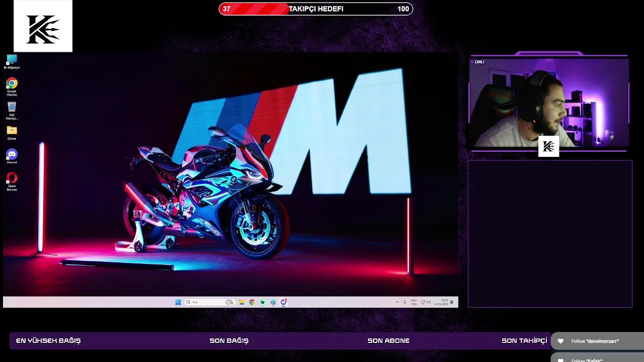644x362 pixels.
Task: Click the EN YÜKSEK BAĞIŞ label
Action: click(x=48, y=341)
